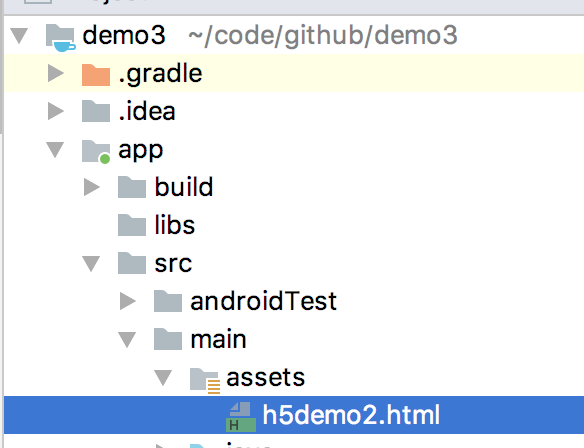Click the .idea folder icon
This screenshot has height=448, width=584.
(96, 111)
